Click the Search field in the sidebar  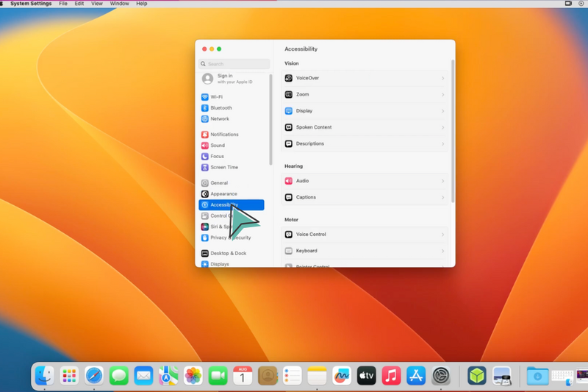point(234,64)
